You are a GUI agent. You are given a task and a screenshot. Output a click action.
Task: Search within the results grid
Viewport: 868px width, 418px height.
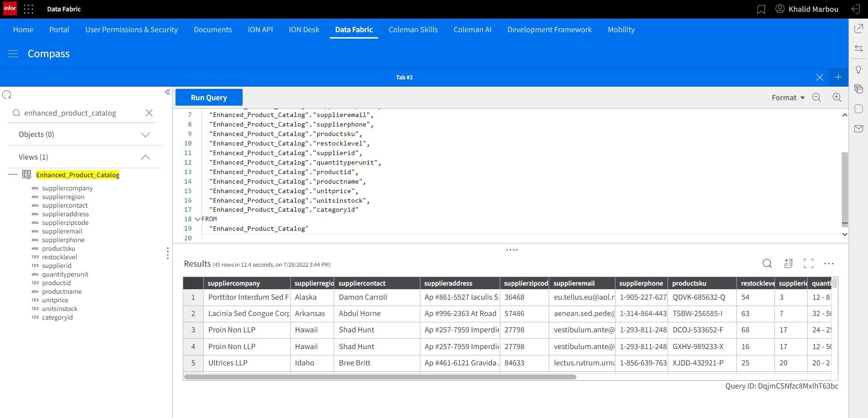(x=767, y=263)
